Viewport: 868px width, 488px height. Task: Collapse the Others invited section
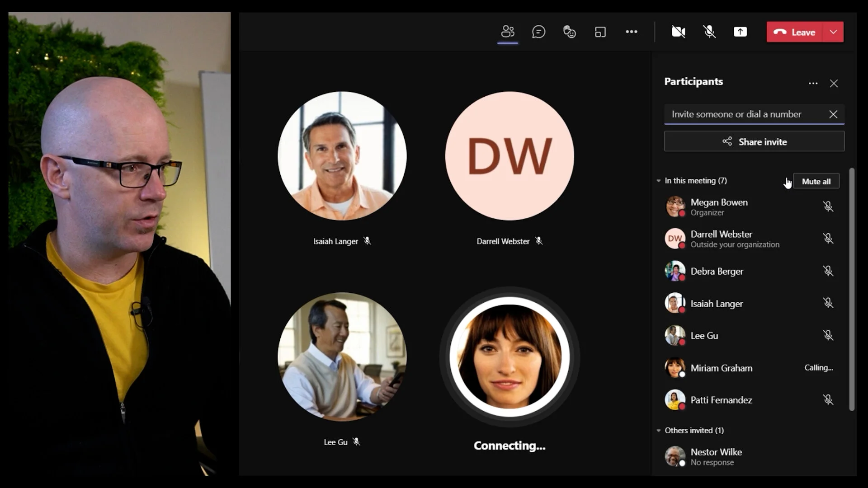click(659, 431)
